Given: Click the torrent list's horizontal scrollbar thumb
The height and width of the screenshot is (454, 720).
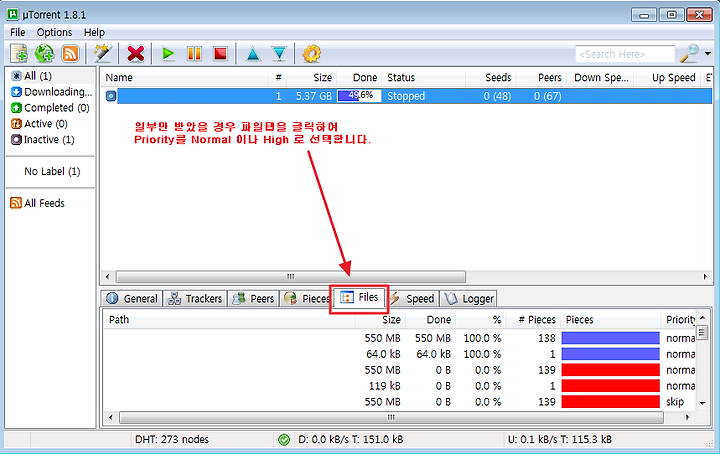Looking at the screenshot, I should pyautogui.click(x=291, y=276).
